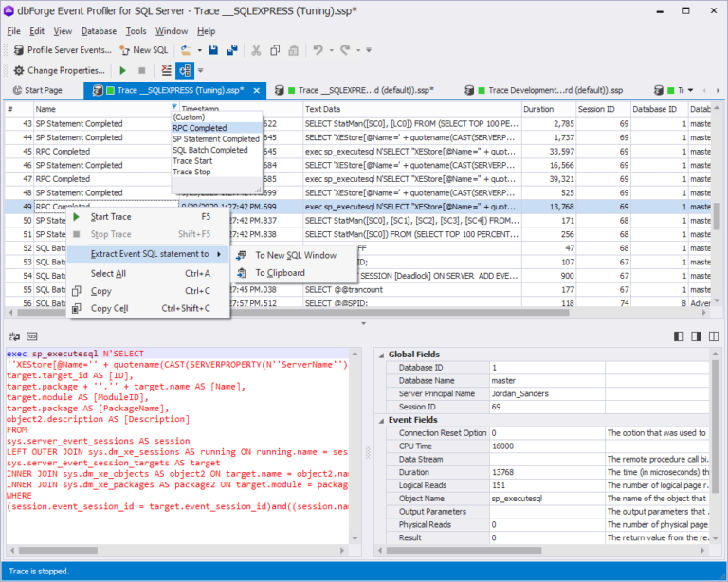The width and height of the screenshot is (728, 582).
Task: Click the Redo arrow icon
Action: pos(345,50)
